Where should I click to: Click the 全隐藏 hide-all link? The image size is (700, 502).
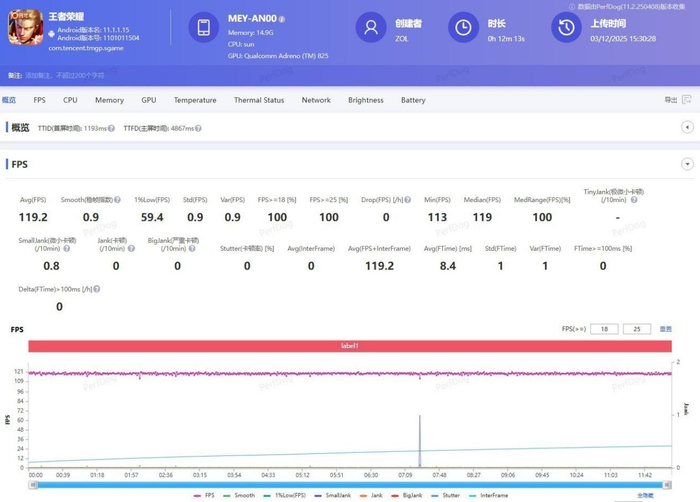point(647,494)
